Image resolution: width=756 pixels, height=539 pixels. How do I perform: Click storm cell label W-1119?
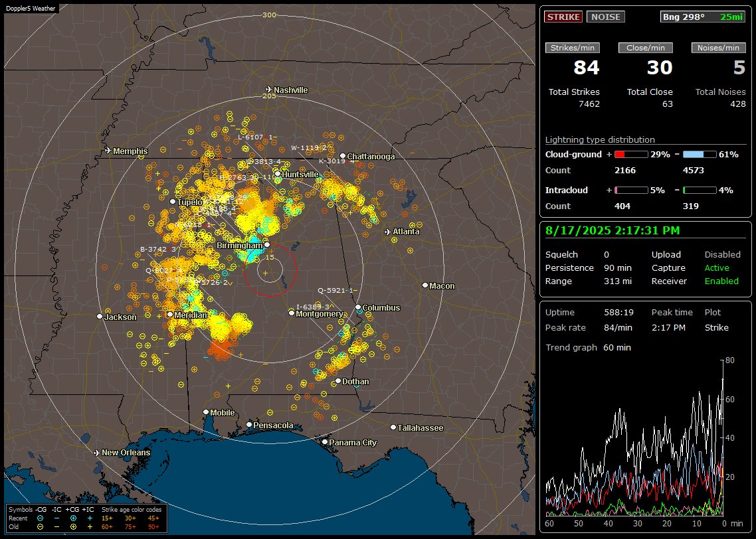[x=310, y=148]
